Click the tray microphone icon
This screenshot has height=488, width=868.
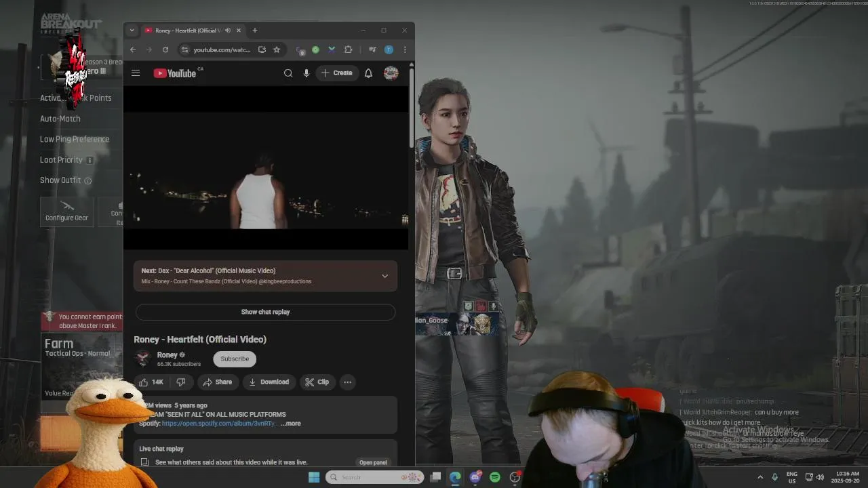tap(775, 477)
